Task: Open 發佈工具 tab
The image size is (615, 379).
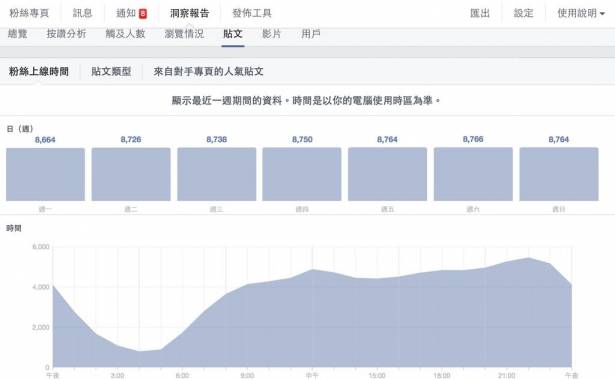Action: coord(252,13)
